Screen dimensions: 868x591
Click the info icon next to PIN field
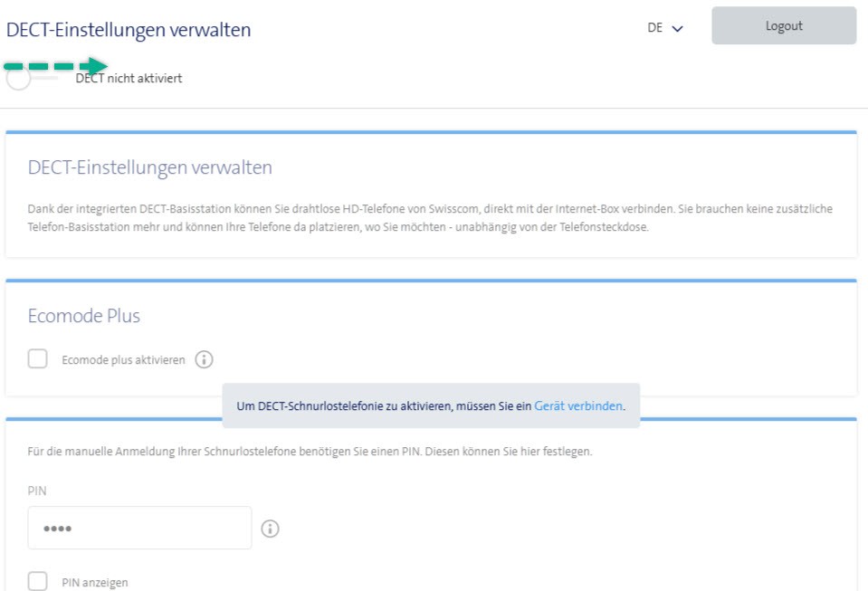(x=270, y=529)
